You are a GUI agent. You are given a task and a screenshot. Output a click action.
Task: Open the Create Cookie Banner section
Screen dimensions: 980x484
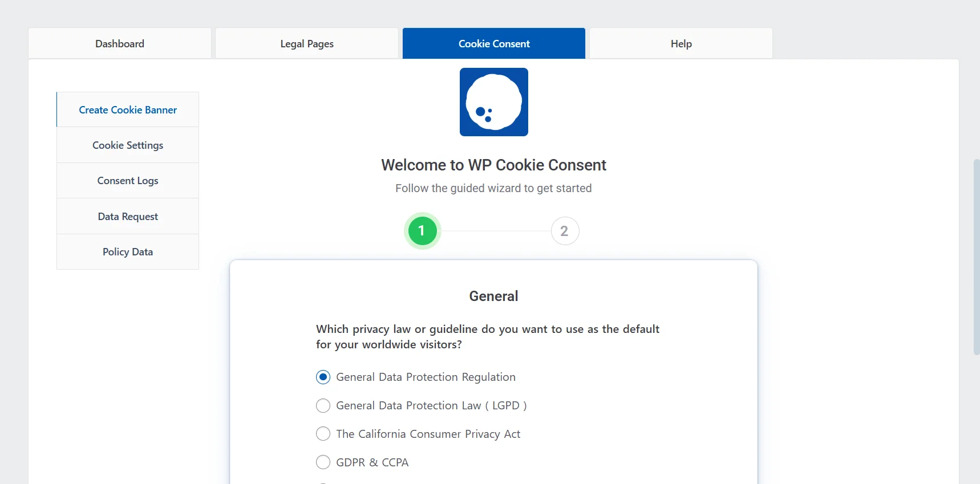pyautogui.click(x=127, y=109)
